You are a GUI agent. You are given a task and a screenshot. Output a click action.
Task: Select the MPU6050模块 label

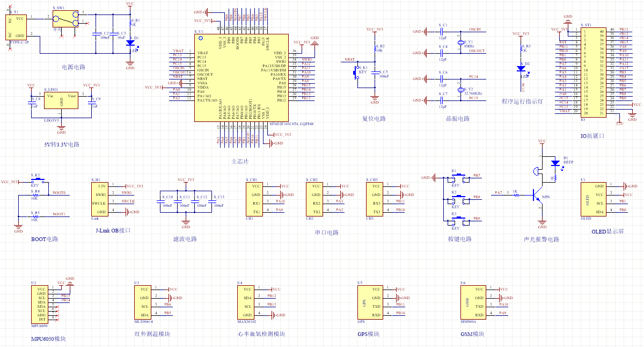(x=48, y=339)
